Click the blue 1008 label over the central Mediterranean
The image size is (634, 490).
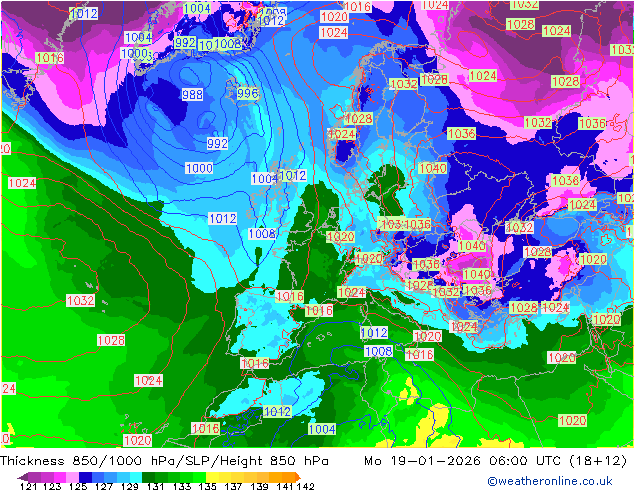(378, 351)
